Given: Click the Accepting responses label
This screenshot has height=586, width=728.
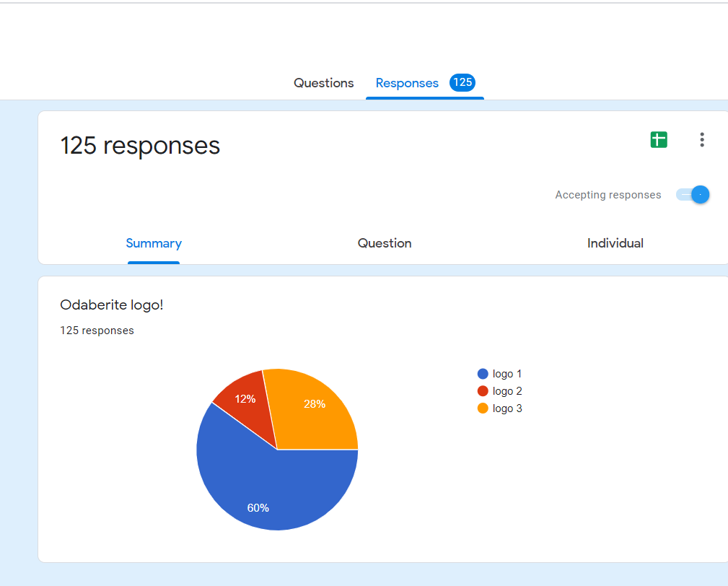Looking at the screenshot, I should coord(608,195).
